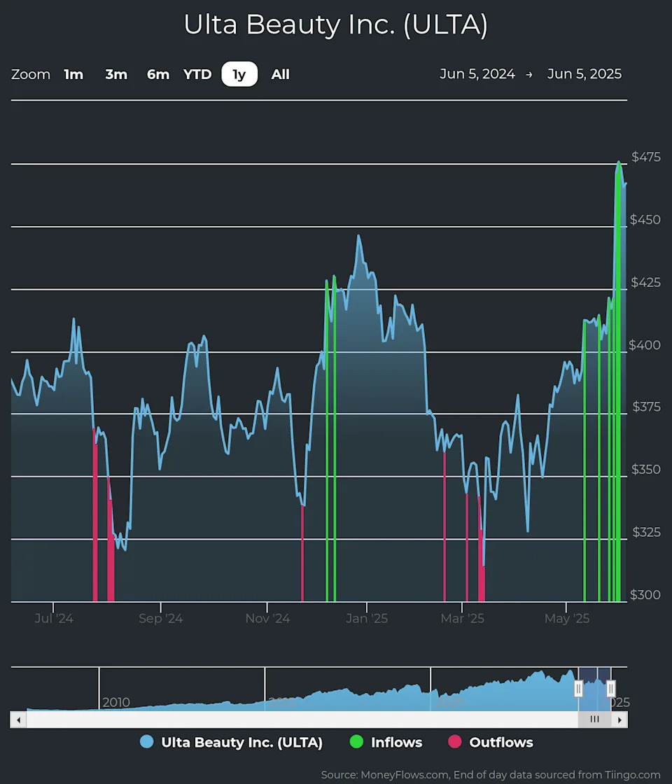Image resolution: width=672 pixels, height=784 pixels.
Task: Click the Nov '24 x-axis label
Action: [267, 619]
